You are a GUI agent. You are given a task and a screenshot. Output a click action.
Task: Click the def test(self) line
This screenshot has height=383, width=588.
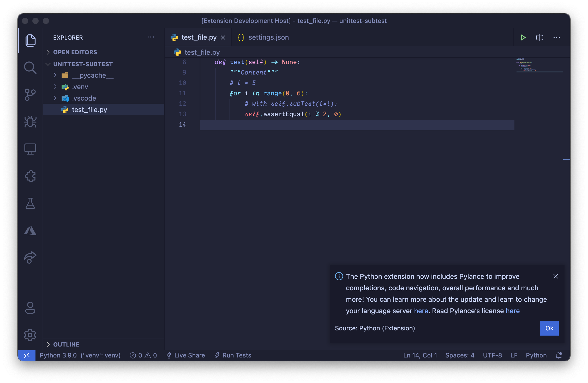257,62
